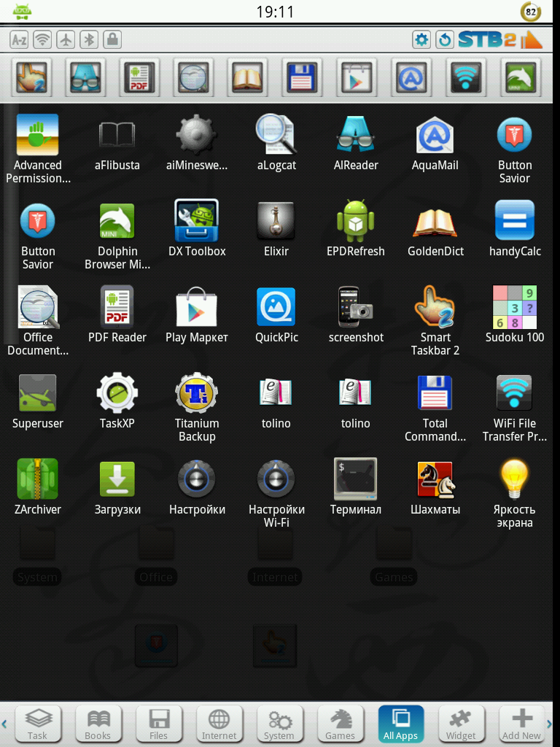Open aiMinesweeper game
The width and height of the screenshot is (560, 747).
click(197, 143)
